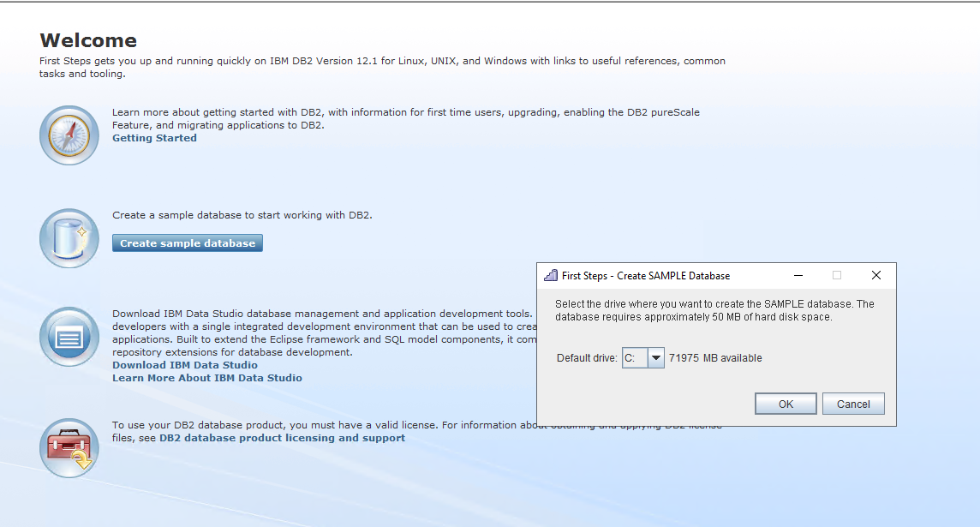Click the compass needle in Getting Started icon
This screenshot has height=527, width=980.
click(x=69, y=133)
